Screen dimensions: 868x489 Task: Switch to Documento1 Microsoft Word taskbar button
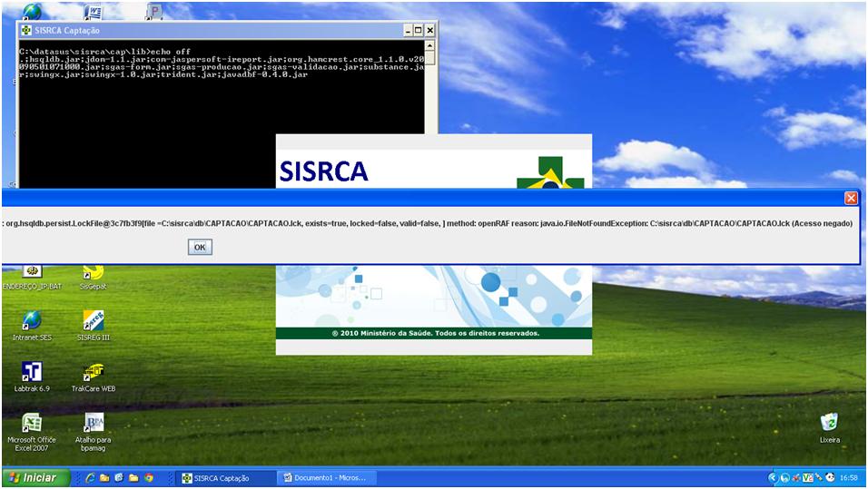tap(328, 478)
